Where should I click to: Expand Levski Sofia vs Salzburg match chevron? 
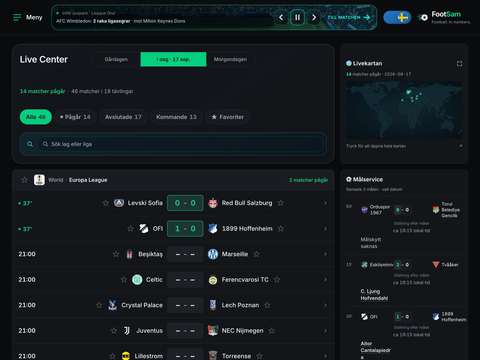point(325,203)
